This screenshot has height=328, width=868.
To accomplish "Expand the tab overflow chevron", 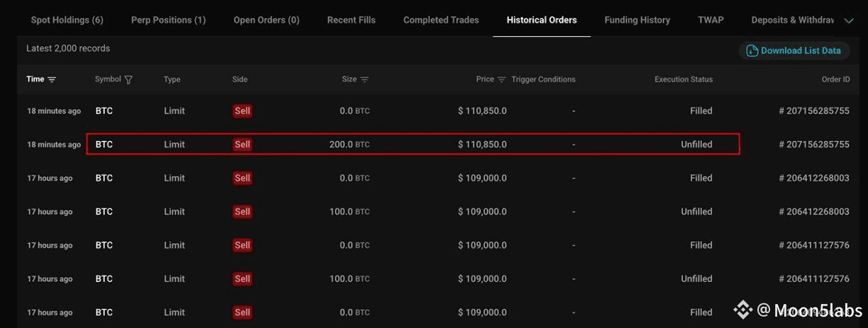I will tap(849, 21).
